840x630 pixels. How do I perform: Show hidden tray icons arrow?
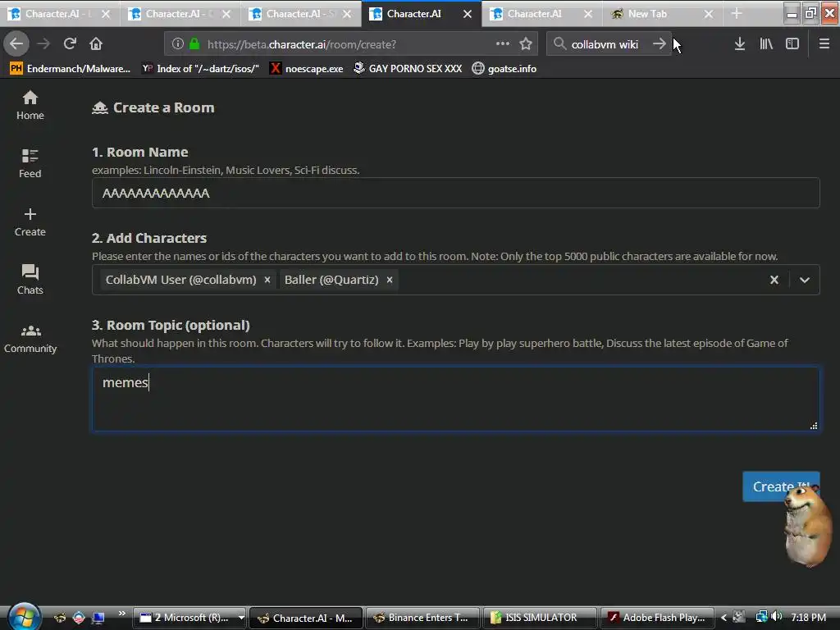coord(724,617)
